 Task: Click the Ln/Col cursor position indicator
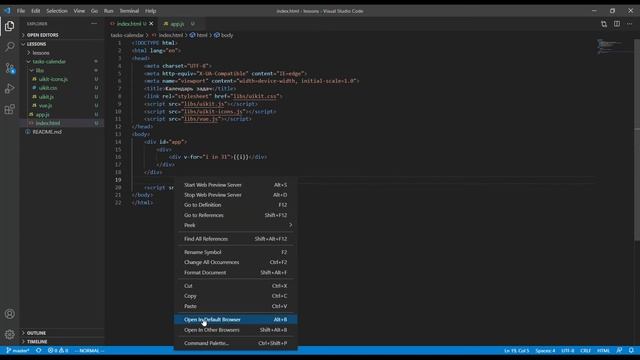pyautogui.click(x=516, y=351)
